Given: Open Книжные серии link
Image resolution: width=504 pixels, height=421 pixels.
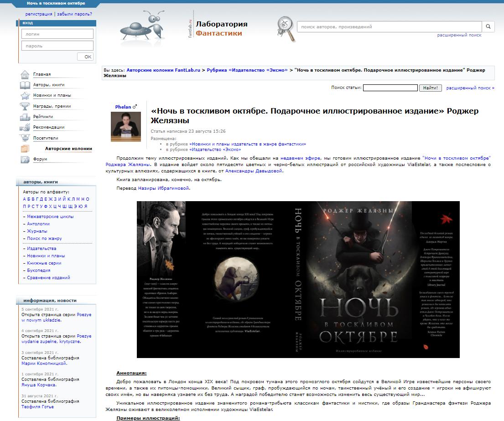Looking at the screenshot, I should click(x=44, y=263).
